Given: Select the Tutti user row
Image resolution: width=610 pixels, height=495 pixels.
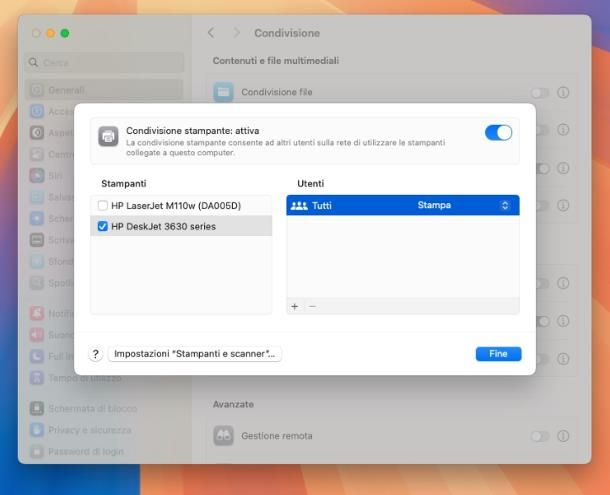Looking at the screenshot, I should click(403, 205).
